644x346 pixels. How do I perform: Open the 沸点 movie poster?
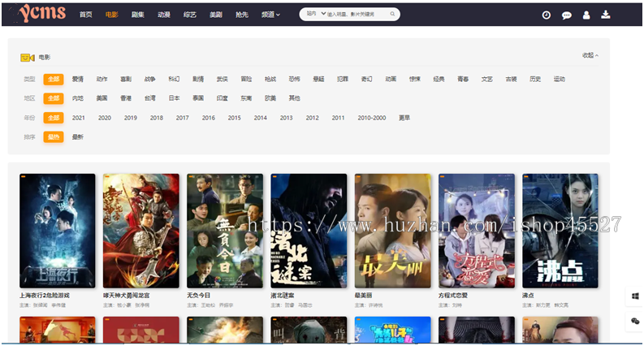560,231
